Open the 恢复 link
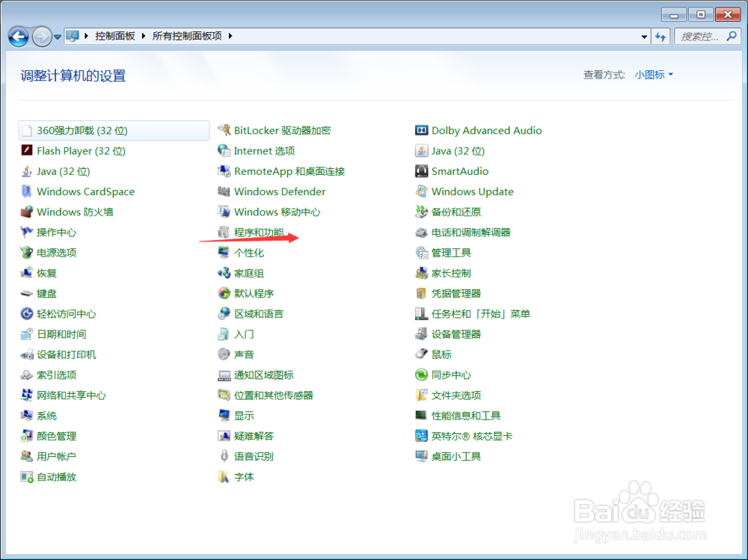This screenshot has height=560, width=748. click(x=46, y=274)
